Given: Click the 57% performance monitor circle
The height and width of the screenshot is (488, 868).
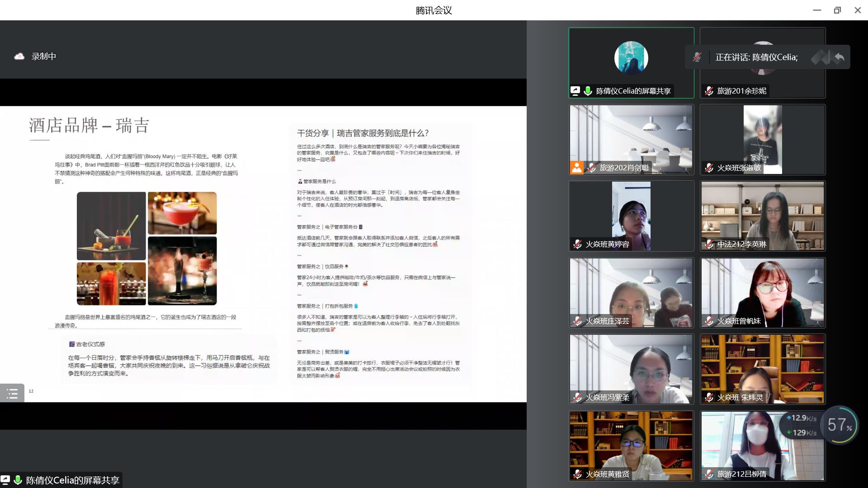Looking at the screenshot, I should point(840,425).
